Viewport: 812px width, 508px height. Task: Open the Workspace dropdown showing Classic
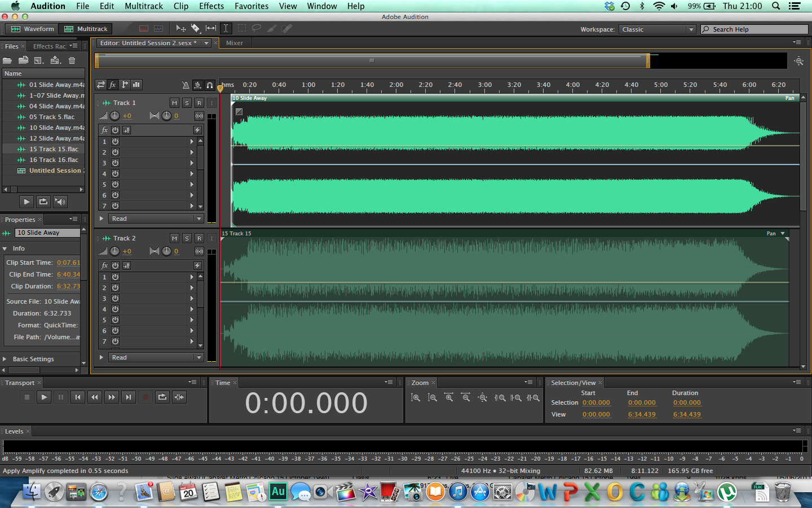657,29
